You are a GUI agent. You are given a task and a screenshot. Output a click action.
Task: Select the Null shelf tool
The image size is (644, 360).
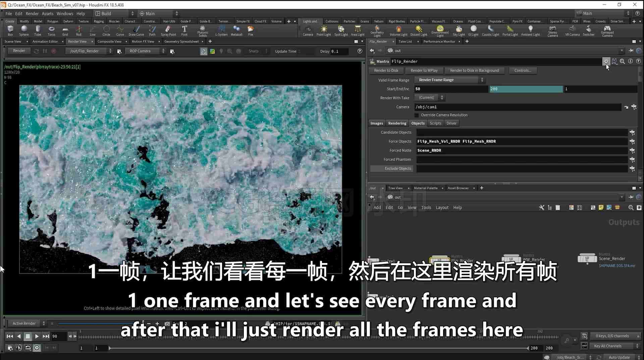coord(78,31)
